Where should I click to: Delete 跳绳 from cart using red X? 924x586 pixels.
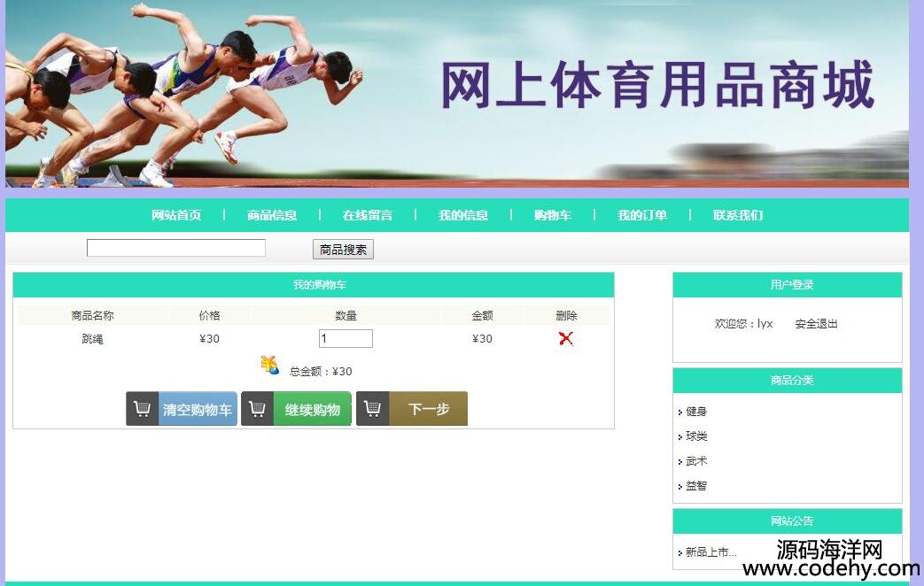(566, 338)
